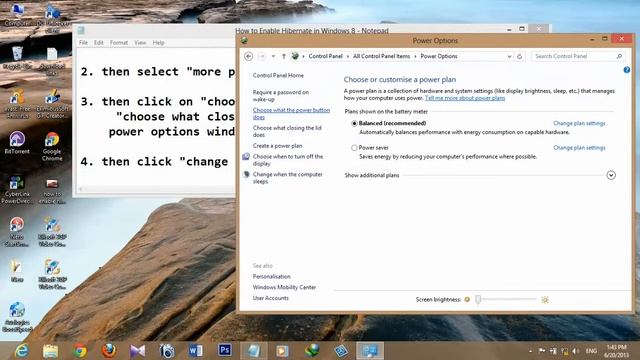
Task: Launch Firefox from taskbar
Action: (x=109, y=351)
